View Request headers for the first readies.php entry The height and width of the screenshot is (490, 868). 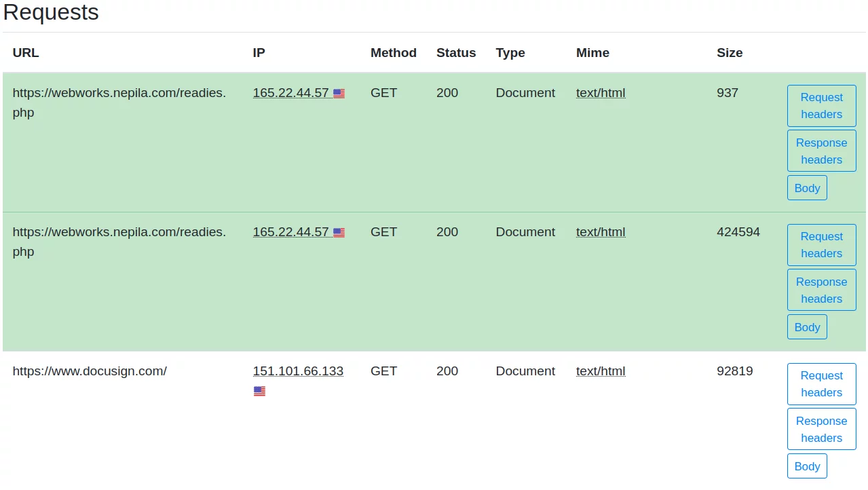[821, 106]
